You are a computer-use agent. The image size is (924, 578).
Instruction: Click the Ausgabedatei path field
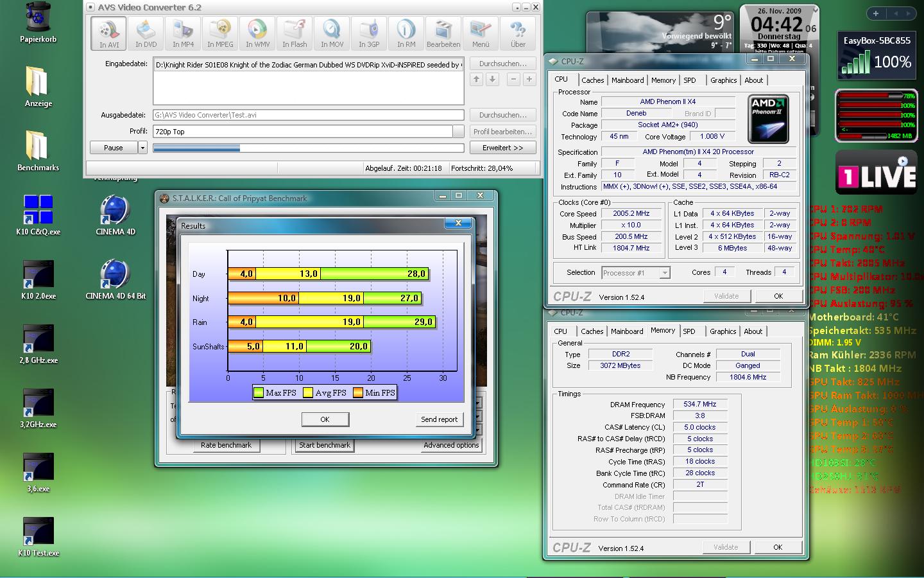[308, 115]
